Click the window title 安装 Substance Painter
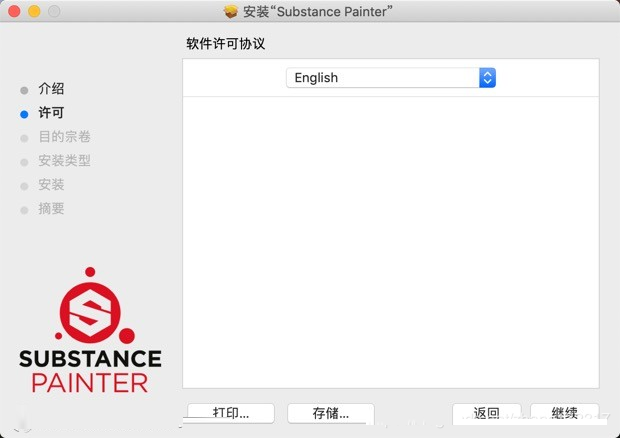Viewport: 620px width, 438px height. [x=318, y=11]
